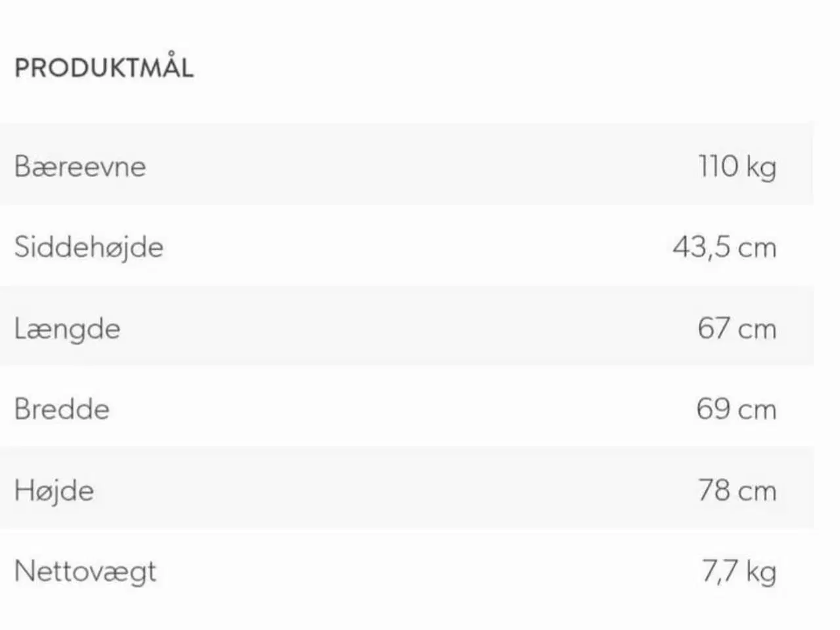This screenshot has width=840, height=630.
Task: Select the 7,7 kg value
Action: coord(739,572)
